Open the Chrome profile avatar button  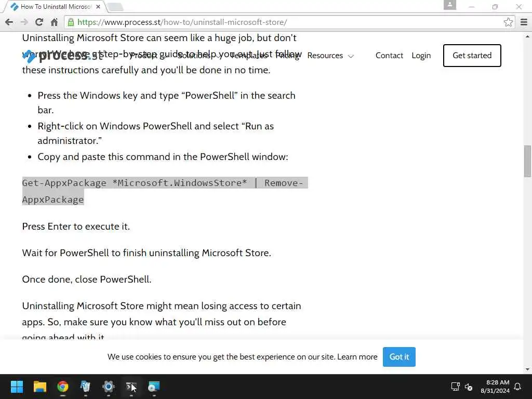(449, 5)
